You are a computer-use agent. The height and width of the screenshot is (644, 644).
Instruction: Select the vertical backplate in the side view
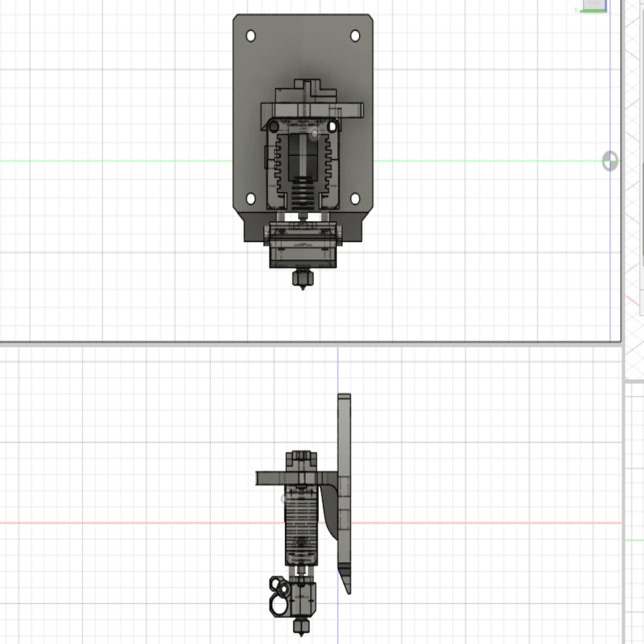(344, 493)
